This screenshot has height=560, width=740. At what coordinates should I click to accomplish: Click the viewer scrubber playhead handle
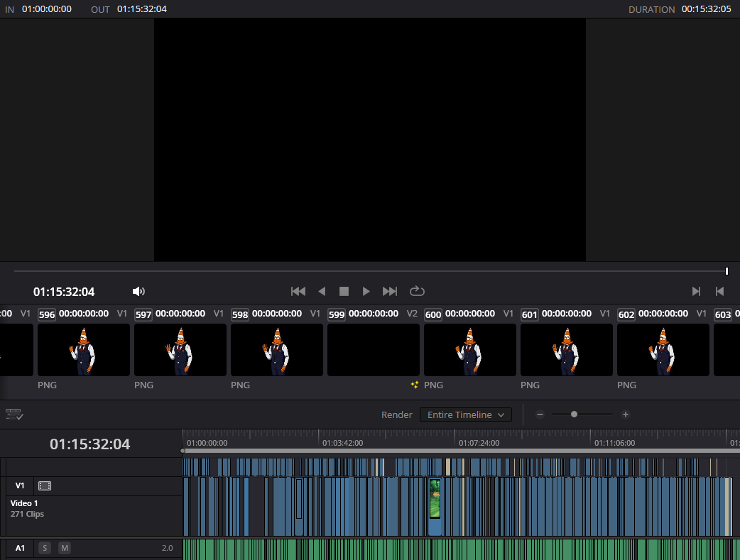727,271
